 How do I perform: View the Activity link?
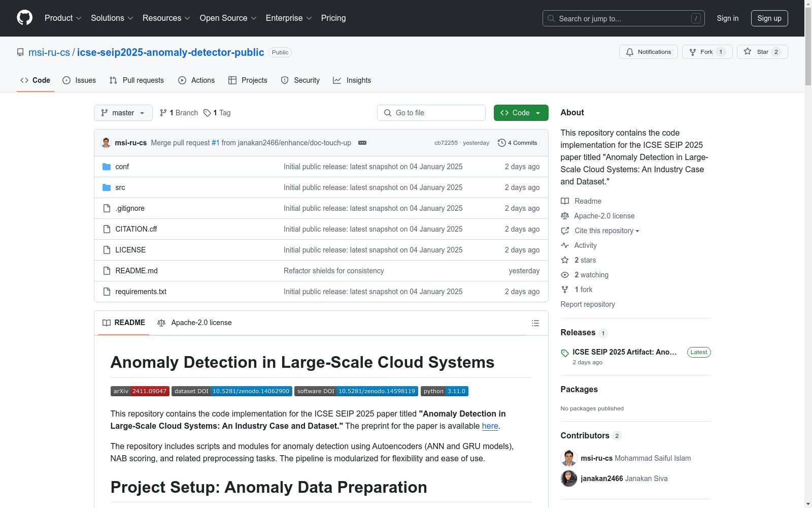click(x=579, y=245)
